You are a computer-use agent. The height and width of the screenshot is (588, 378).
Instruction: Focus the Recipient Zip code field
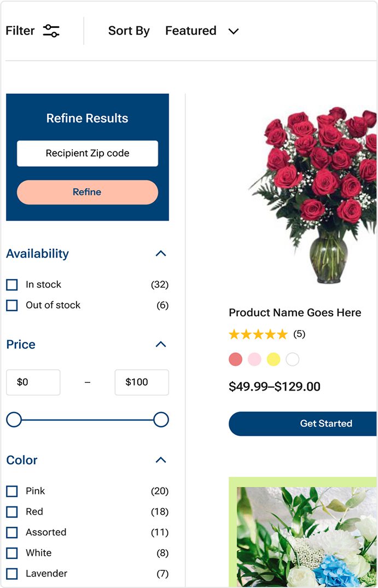tap(88, 154)
